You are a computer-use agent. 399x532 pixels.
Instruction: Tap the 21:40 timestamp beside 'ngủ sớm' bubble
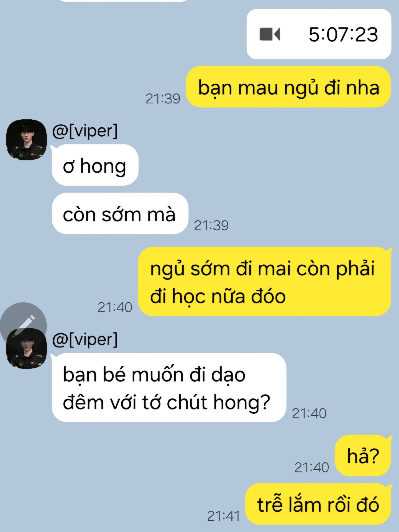[x=115, y=307]
